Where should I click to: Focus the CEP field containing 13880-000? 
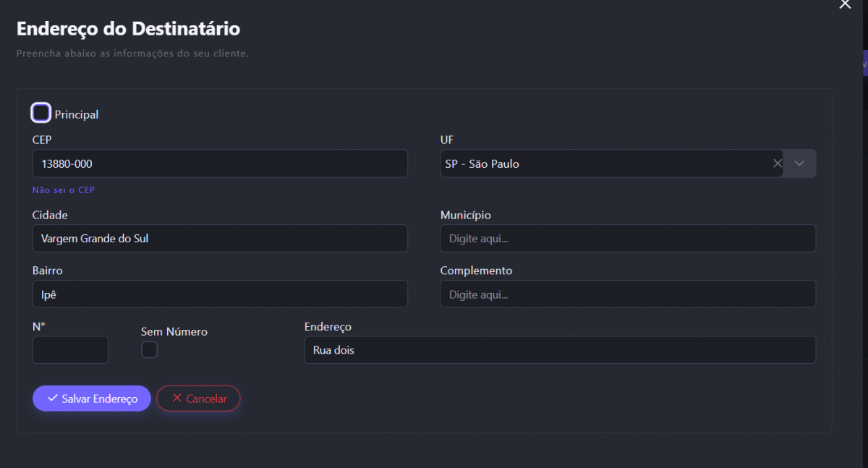pyautogui.click(x=220, y=163)
